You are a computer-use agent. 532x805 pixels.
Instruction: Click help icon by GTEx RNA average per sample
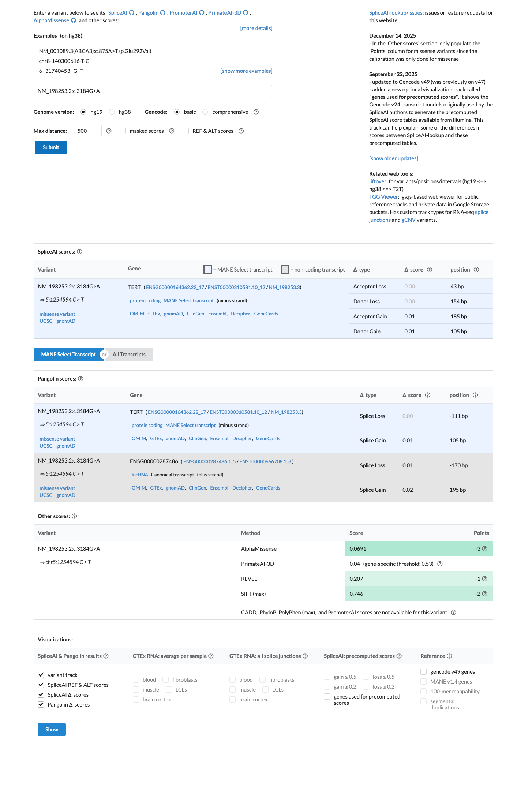[x=211, y=656]
